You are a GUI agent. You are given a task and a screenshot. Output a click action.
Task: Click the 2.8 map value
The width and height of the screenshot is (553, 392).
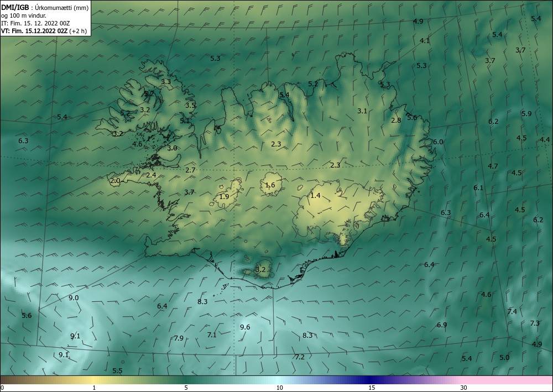coord(396,120)
